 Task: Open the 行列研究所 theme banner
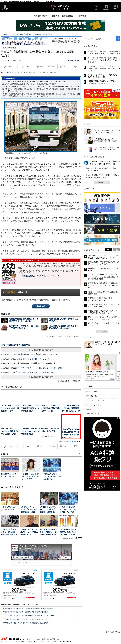[102, 198]
